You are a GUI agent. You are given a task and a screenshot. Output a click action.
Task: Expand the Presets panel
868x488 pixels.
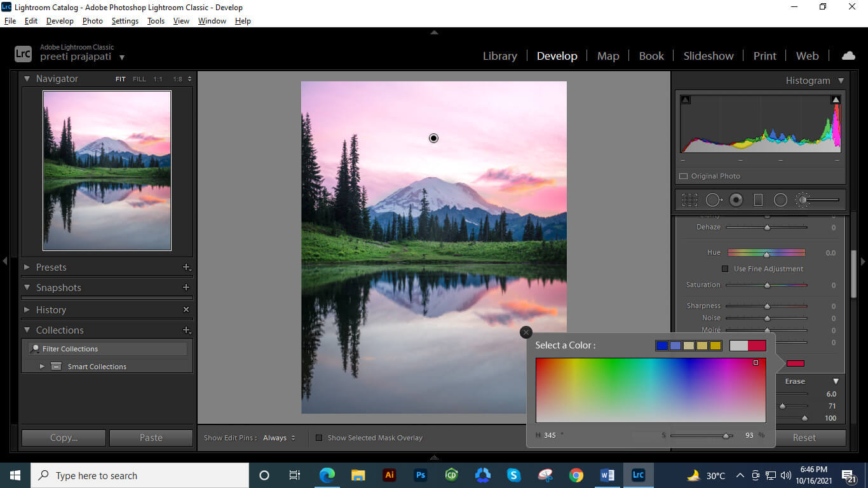[26, 268]
